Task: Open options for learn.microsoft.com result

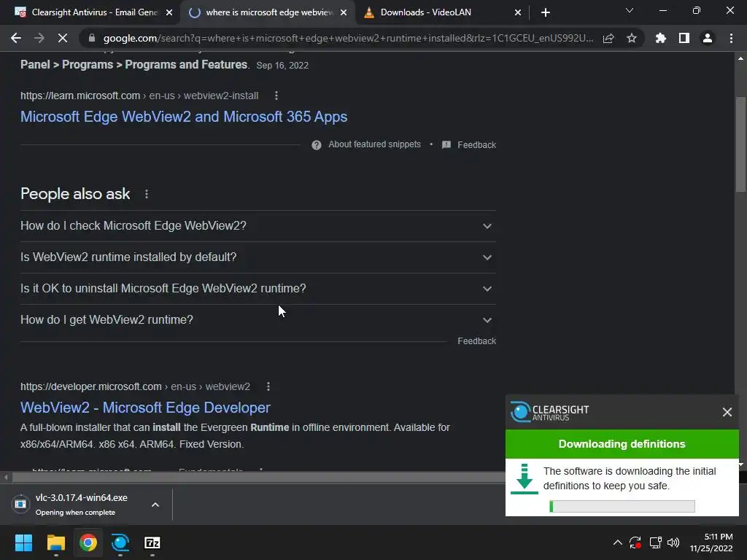Action: point(276,96)
